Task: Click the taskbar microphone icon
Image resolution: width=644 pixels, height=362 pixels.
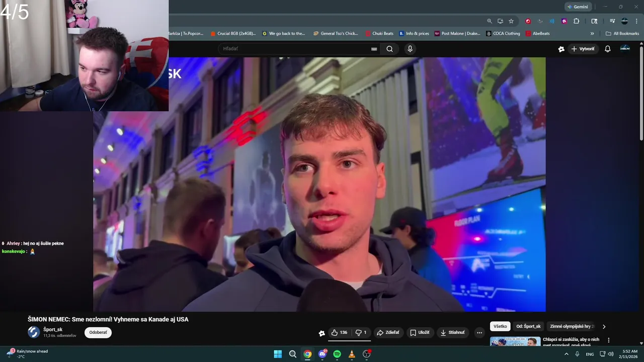Action: point(577,354)
